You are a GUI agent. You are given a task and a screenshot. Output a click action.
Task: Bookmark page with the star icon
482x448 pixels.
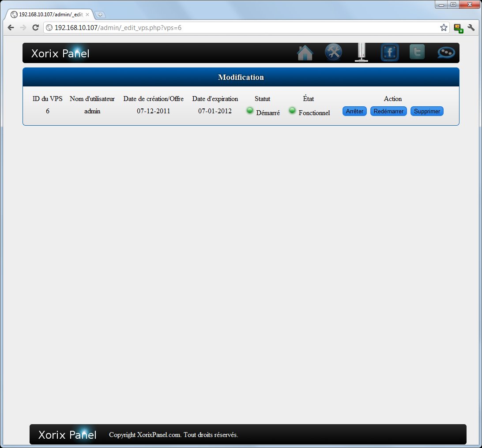click(x=444, y=28)
